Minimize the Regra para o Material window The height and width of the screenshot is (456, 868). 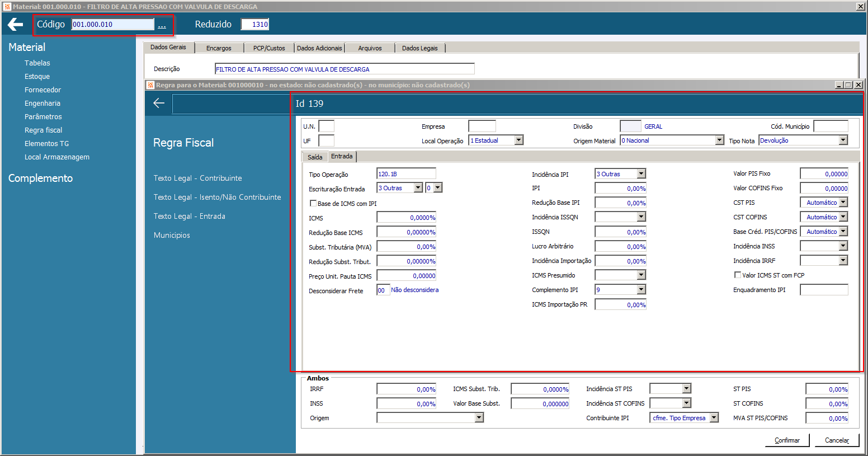click(839, 85)
